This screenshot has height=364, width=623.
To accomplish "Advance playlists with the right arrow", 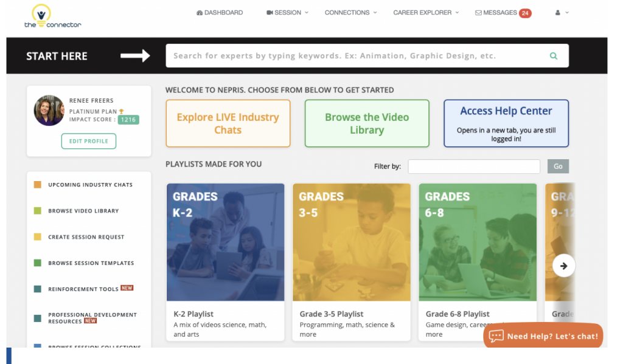I will (x=563, y=266).
